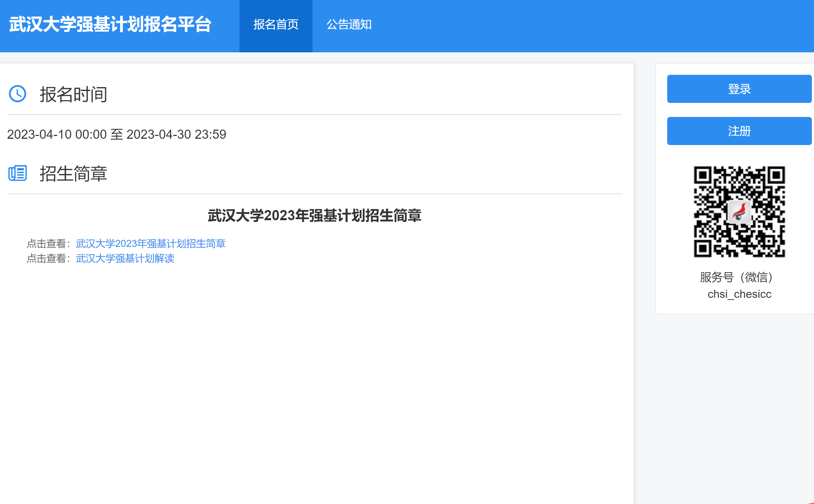Click the clock icon beside 报名时间
The height and width of the screenshot is (504, 814).
(x=17, y=94)
